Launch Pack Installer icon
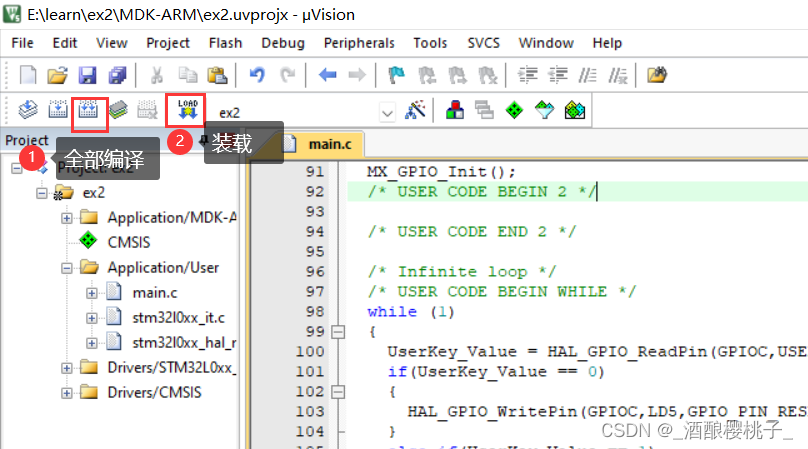The width and height of the screenshot is (808, 449). coord(575,110)
